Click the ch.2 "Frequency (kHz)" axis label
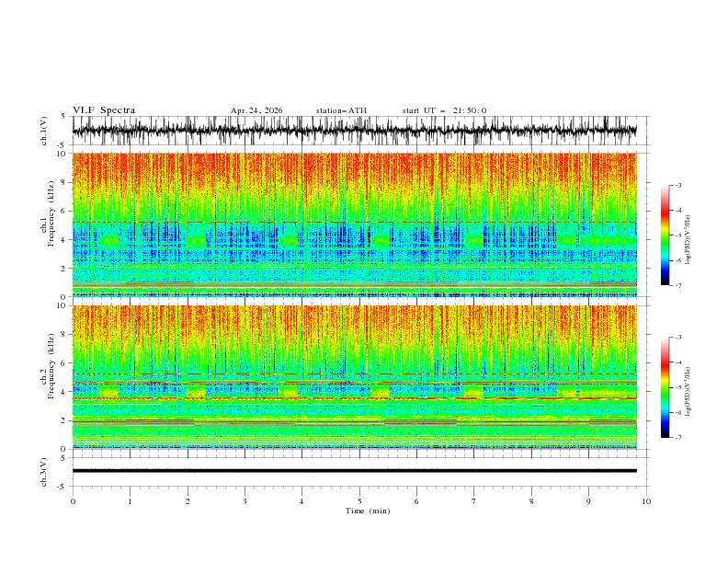 point(51,366)
